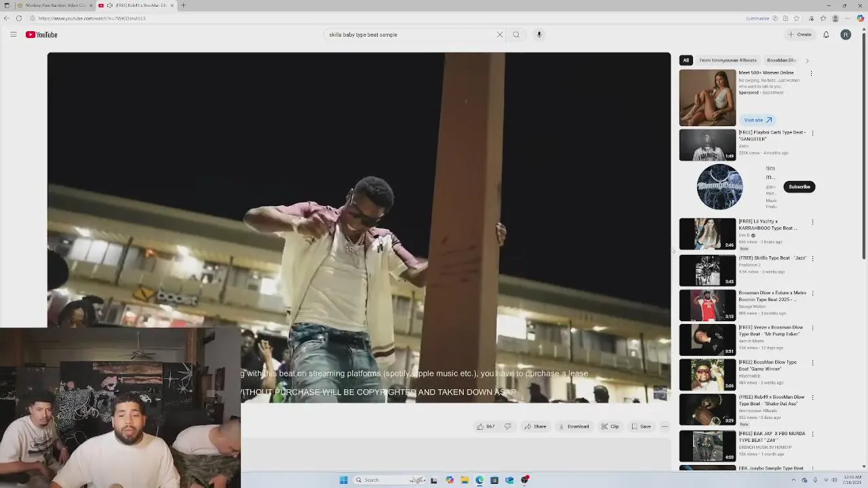Add this page to favorites with the star icon
868x488 pixels.
[x=797, y=18]
